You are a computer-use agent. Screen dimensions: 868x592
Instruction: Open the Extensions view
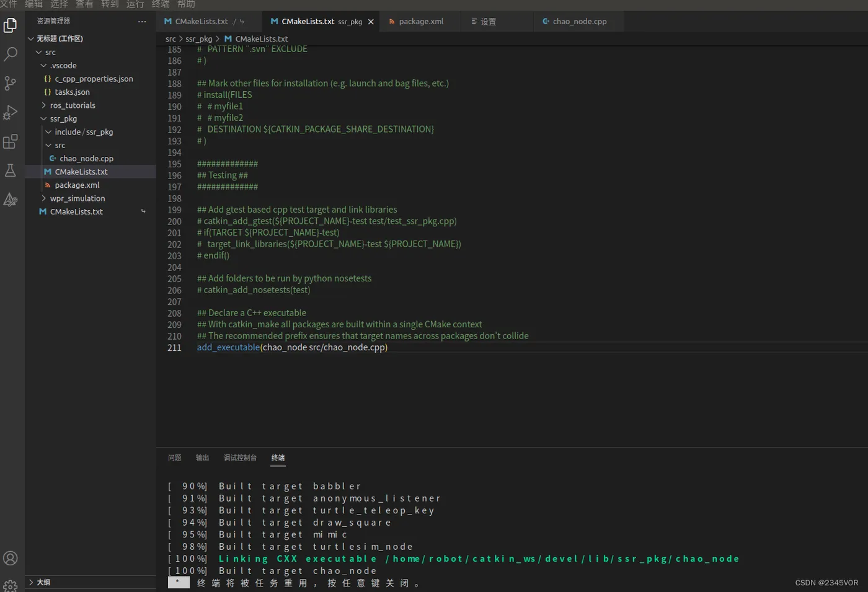point(11,141)
